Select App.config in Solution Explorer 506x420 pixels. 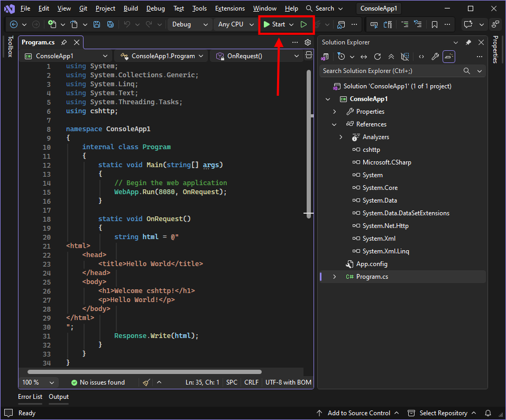[371, 264]
